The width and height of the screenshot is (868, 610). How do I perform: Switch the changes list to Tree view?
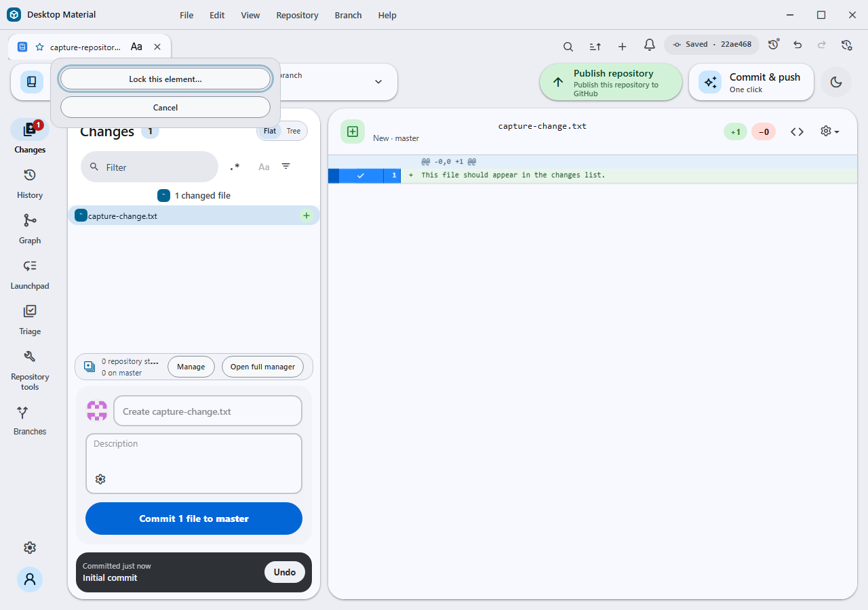[x=294, y=131]
